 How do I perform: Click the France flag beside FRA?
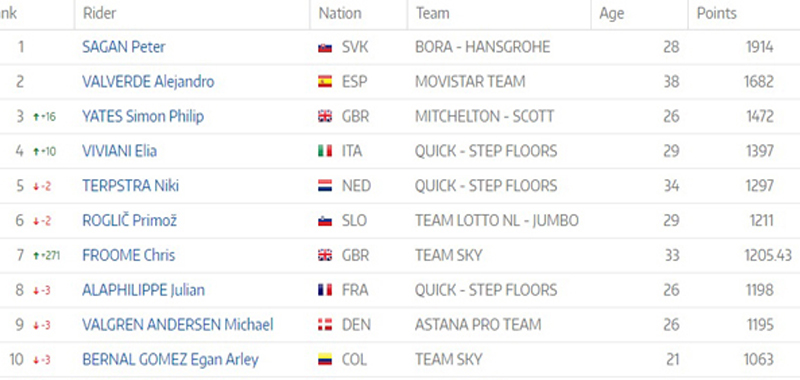(x=325, y=290)
